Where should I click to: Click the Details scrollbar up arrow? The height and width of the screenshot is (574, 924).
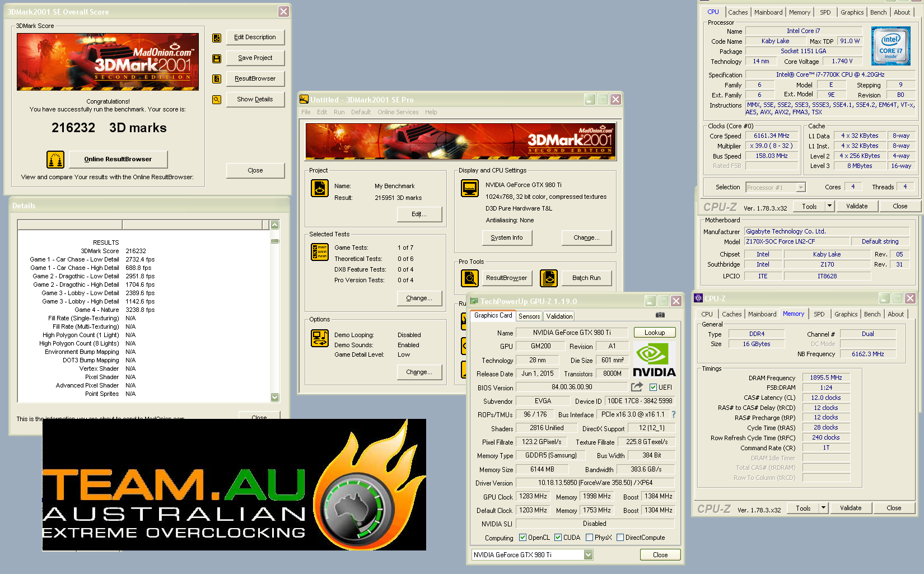pos(274,225)
